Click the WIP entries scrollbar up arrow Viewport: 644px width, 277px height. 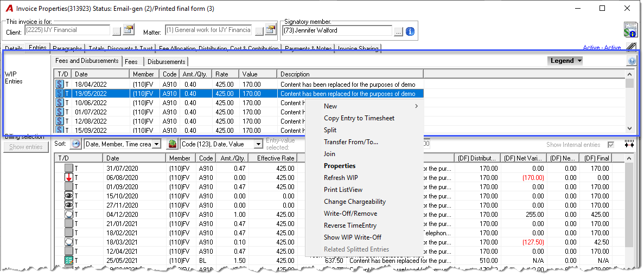click(x=629, y=74)
